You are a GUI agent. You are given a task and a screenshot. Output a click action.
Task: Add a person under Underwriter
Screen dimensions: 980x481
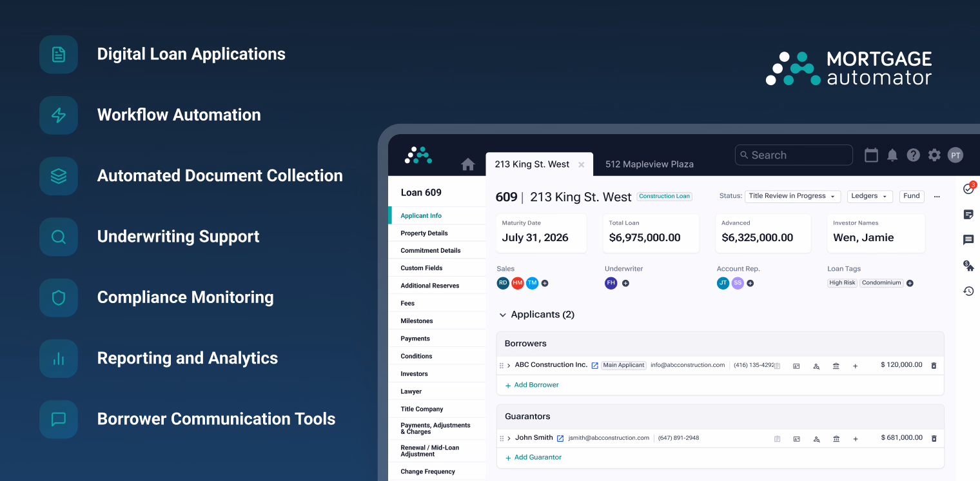point(625,283)
